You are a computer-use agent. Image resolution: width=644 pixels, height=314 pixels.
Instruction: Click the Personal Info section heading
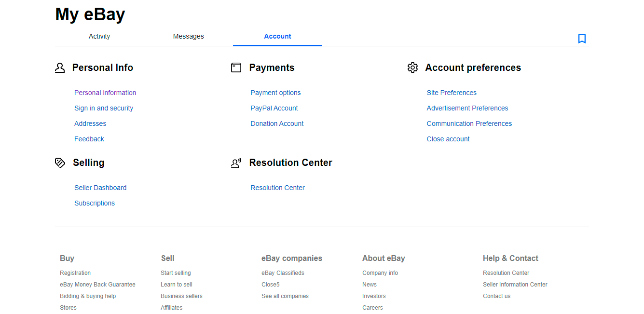pos(103,68)
